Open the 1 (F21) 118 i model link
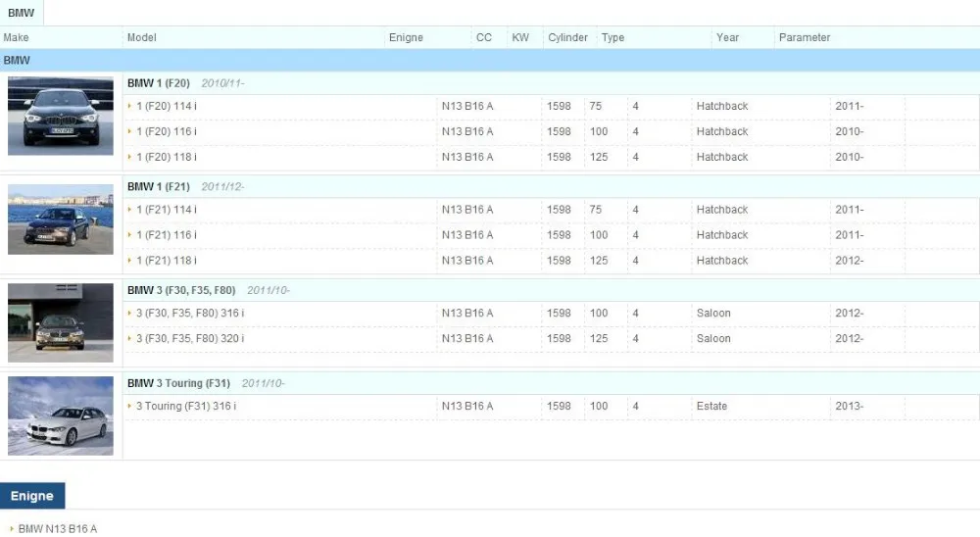Screen dimensions: 980x537 [x=167, y=260]
